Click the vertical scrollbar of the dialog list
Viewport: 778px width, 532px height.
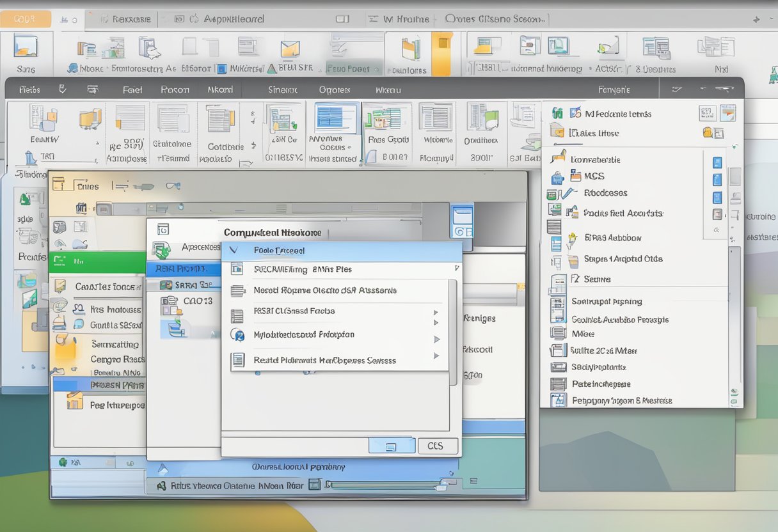[x=453, y=332]
